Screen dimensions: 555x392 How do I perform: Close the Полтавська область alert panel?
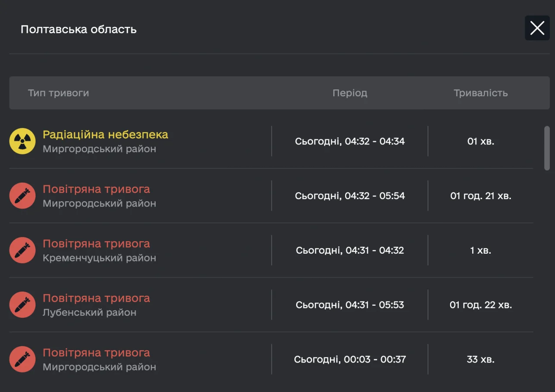coord(537,28)
